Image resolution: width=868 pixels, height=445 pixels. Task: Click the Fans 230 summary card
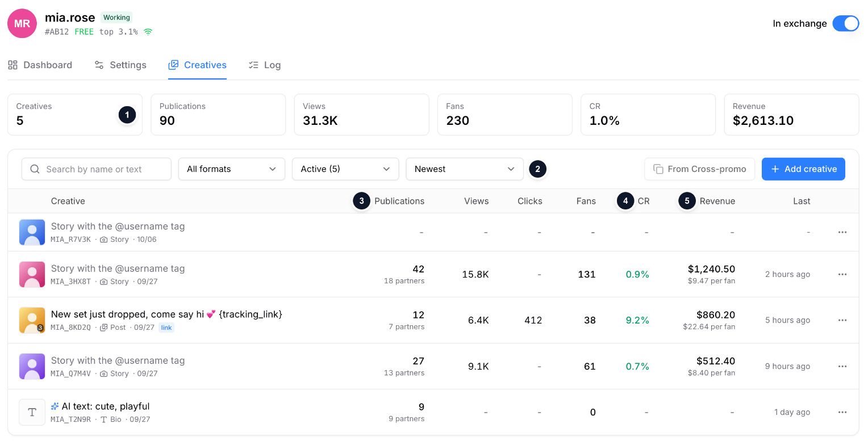pyautogui.click(x=504, y=115)
